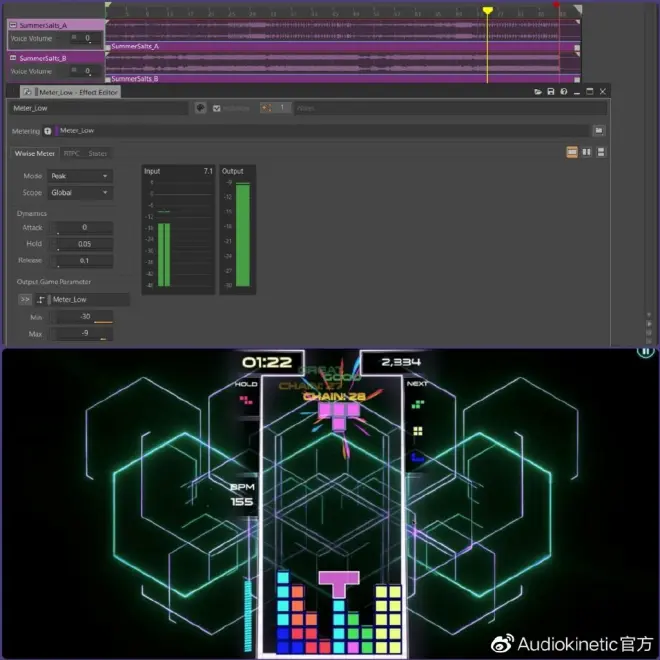Screen dimensions: 660x660
Task: Collapse the SummerSalts_A track
Action: point(13,25)
